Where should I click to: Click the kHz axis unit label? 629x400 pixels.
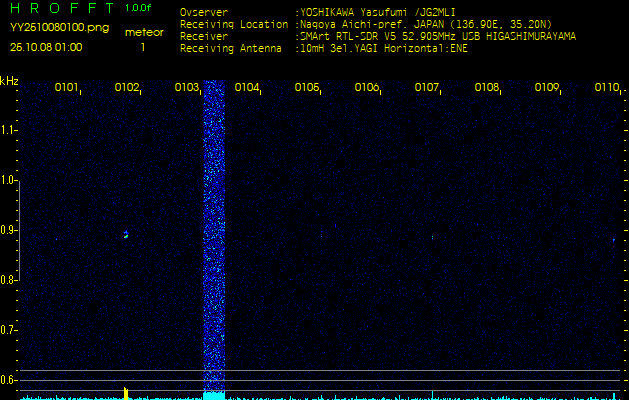[9, 81]
